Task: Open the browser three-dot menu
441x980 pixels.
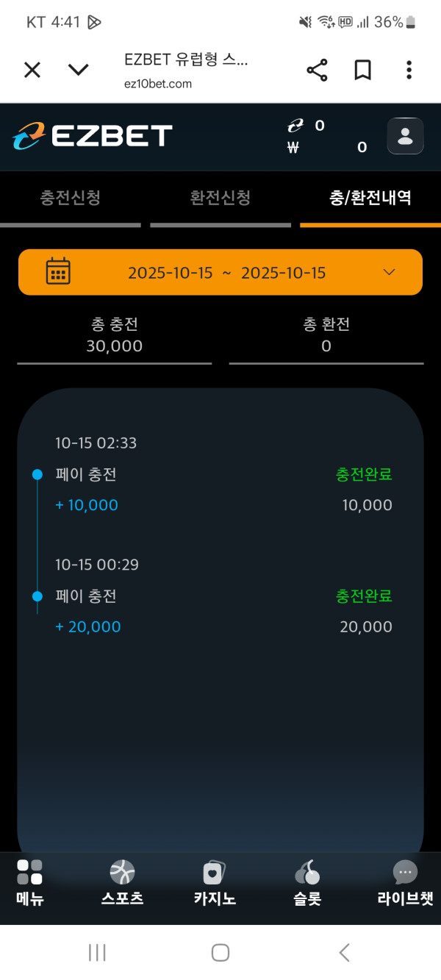Action: tap(409, 71)
